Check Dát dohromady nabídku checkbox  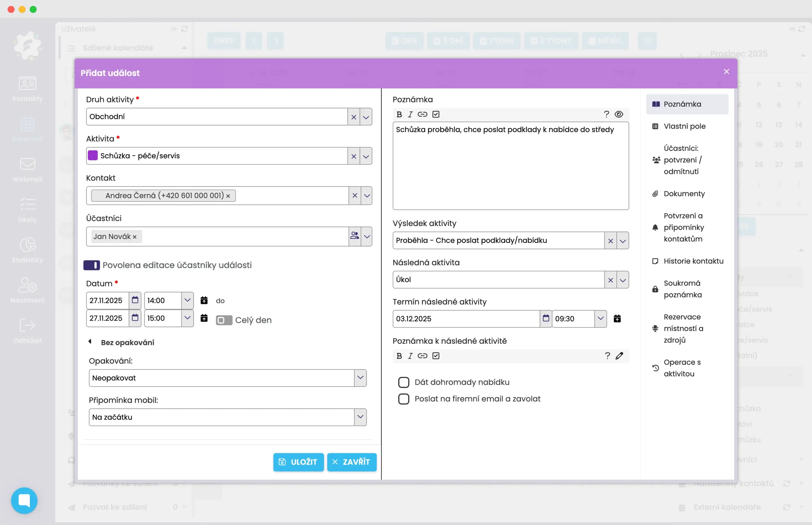403,382
